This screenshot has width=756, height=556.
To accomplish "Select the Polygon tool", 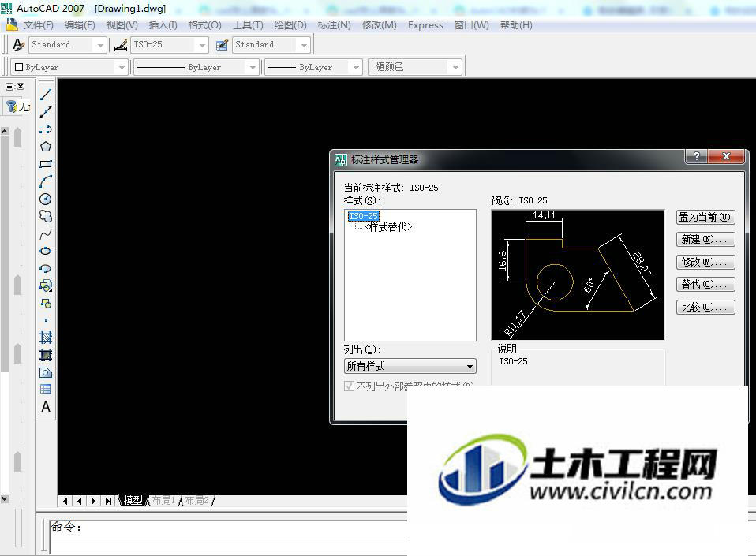I will click(46, 147).
